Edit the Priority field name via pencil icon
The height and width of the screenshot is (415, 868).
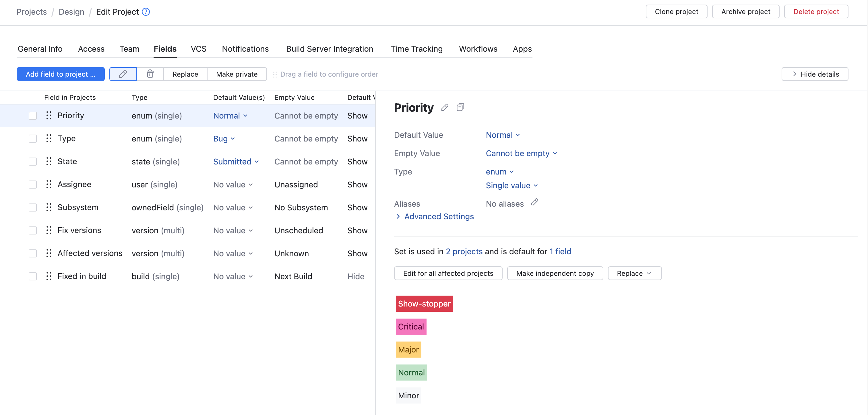click(x=444, y=107)
